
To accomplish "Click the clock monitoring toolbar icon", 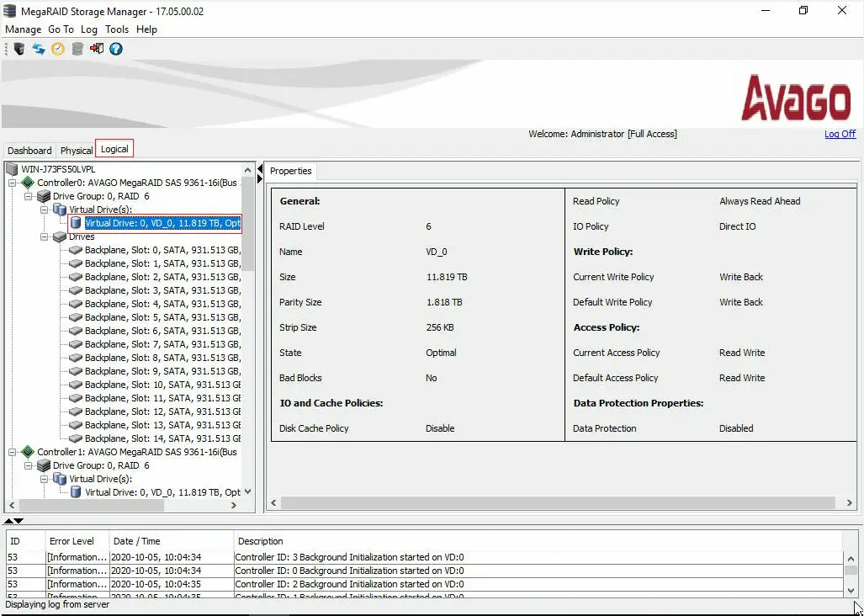I will [x=57, y=48].
